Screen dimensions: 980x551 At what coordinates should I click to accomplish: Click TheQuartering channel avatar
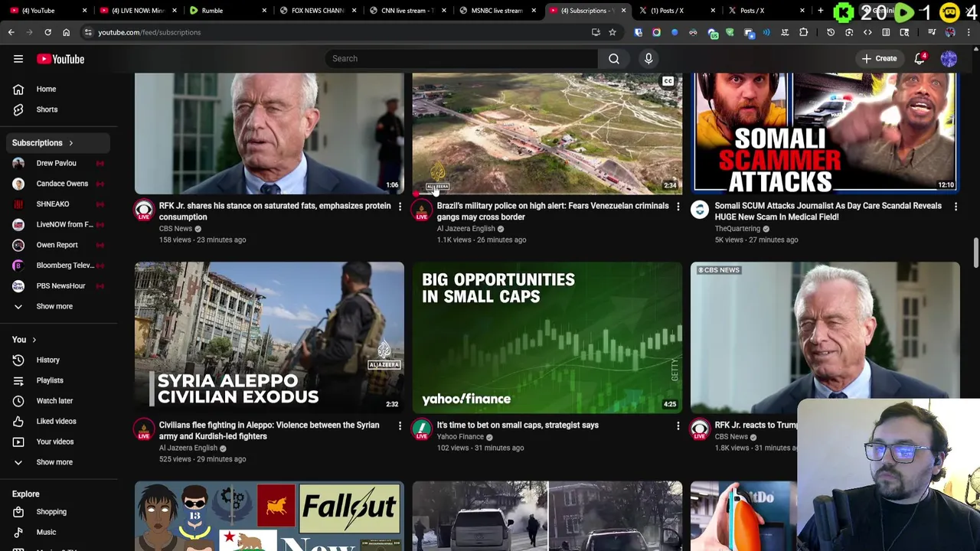pyautogui.click(x=700, y=211)
